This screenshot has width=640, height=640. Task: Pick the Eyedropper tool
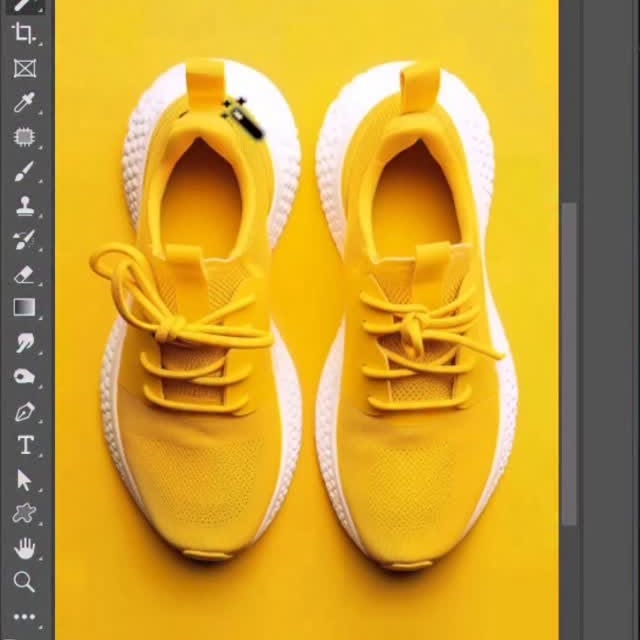24,102
